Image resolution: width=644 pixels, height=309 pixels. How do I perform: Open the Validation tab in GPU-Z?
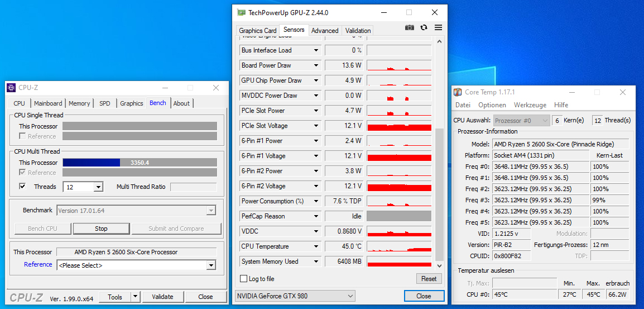coord(358,30)
